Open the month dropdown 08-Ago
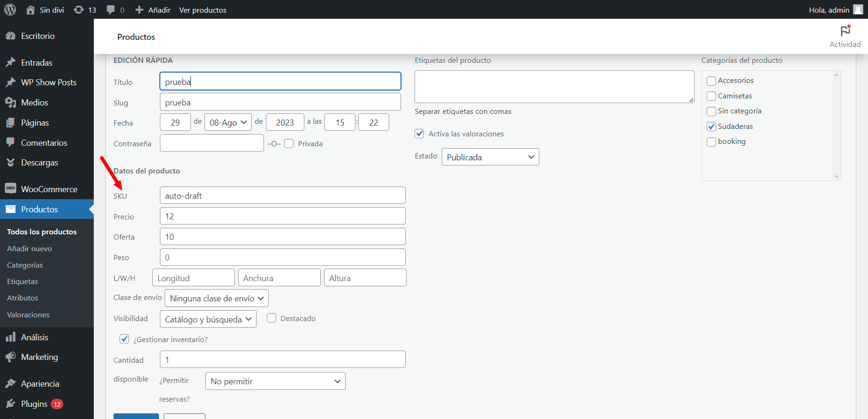Image resolution: width=868 pixels, height=419 pixels. [x=228, y=122]
